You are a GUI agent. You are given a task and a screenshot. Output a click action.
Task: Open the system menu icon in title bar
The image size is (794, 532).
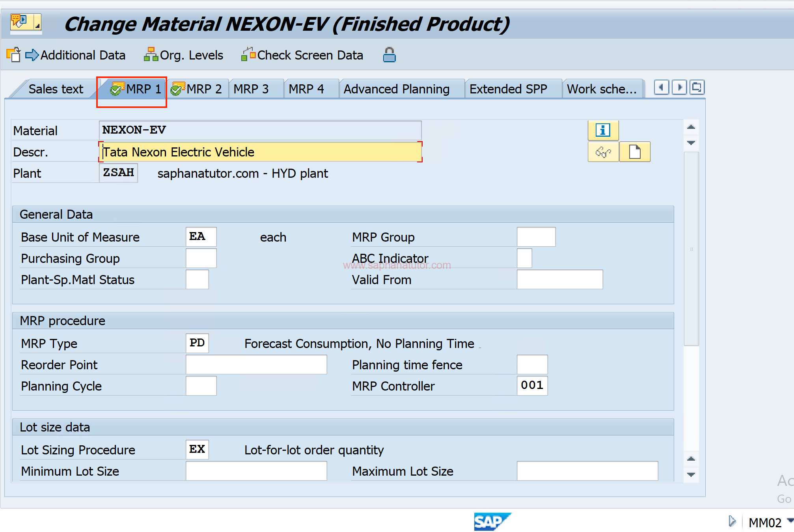(x=26, y=23)
